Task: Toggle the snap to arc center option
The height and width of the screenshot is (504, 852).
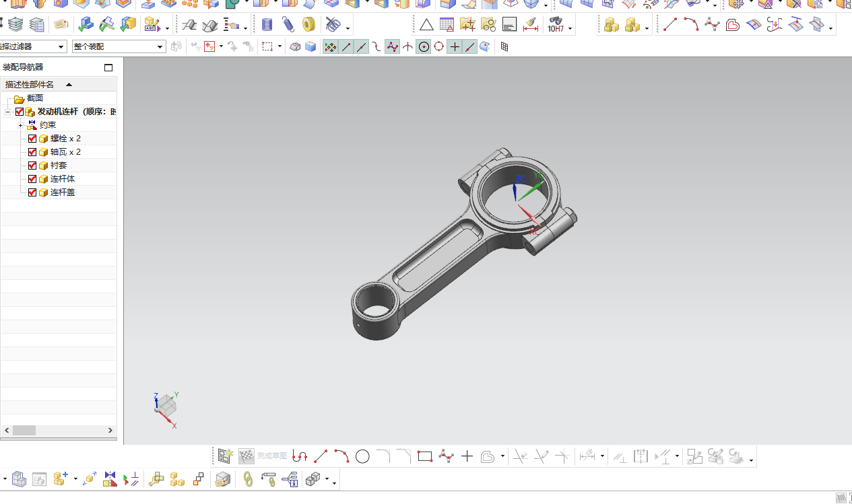Action: (423, 46)
